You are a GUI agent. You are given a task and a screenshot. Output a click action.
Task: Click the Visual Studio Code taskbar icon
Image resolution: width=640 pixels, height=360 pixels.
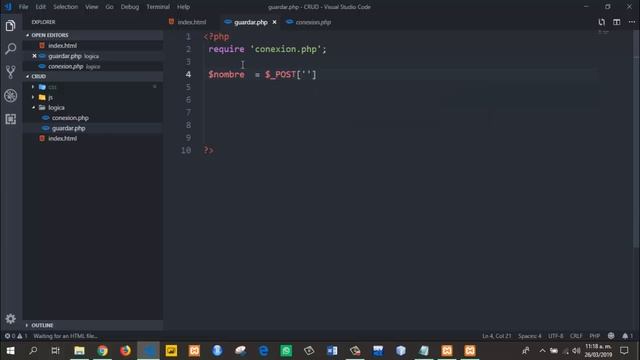click(x=149, y=351)
